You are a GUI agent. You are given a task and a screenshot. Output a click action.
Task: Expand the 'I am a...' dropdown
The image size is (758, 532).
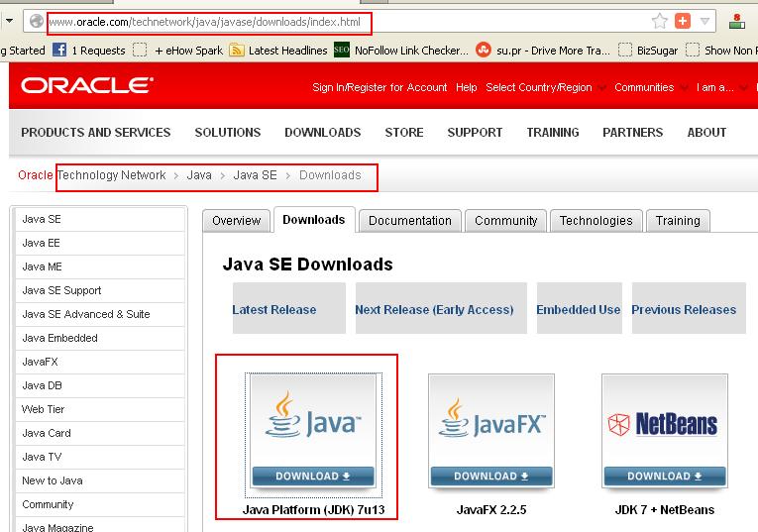click(722, 87)
